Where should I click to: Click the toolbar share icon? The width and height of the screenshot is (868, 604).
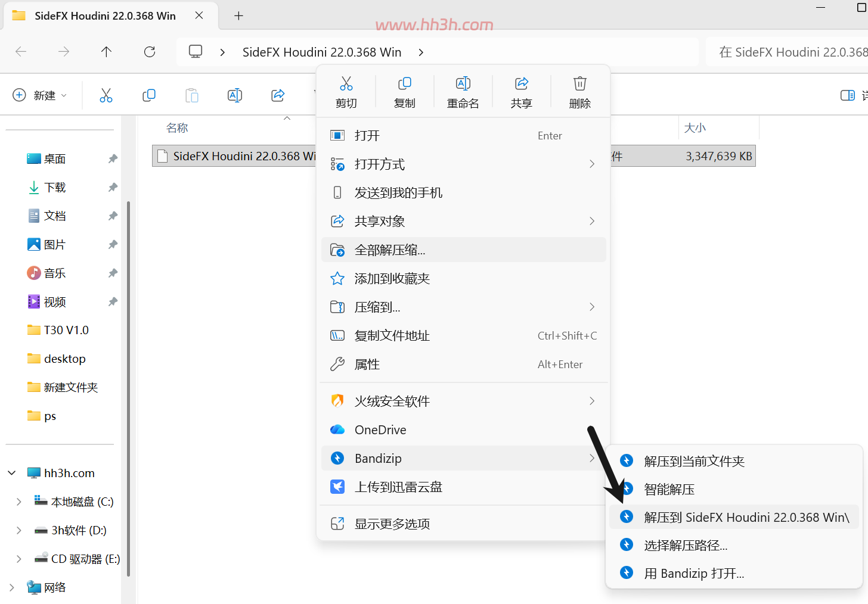coord(278,95)
